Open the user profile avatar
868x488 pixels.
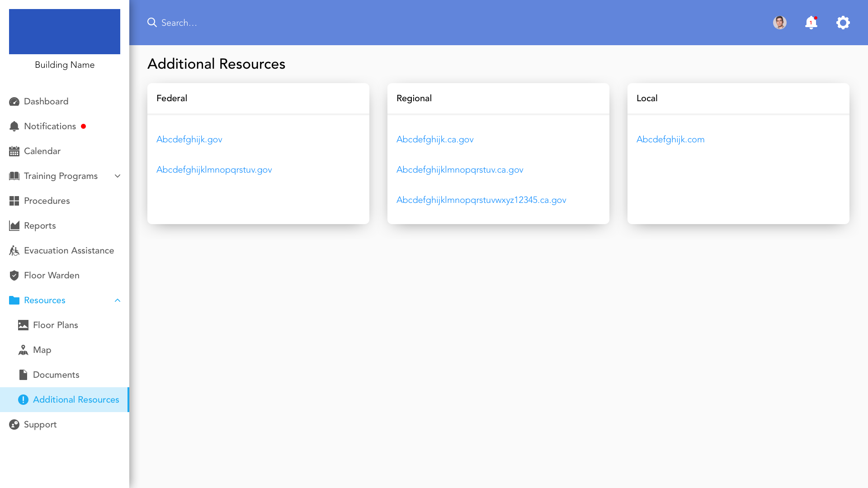(x=779, y=23)
